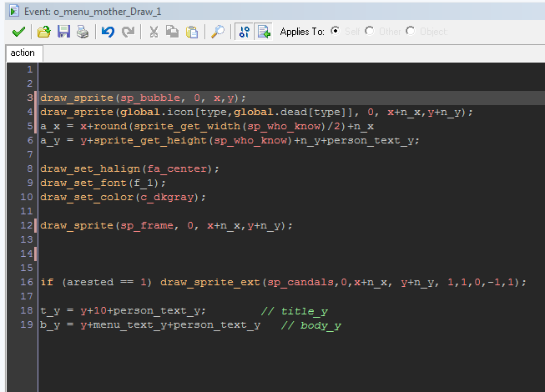Click the draw_set_color(c_dkgray) line
The height and width of the screenshot is (392, 545).
point(123,197)
